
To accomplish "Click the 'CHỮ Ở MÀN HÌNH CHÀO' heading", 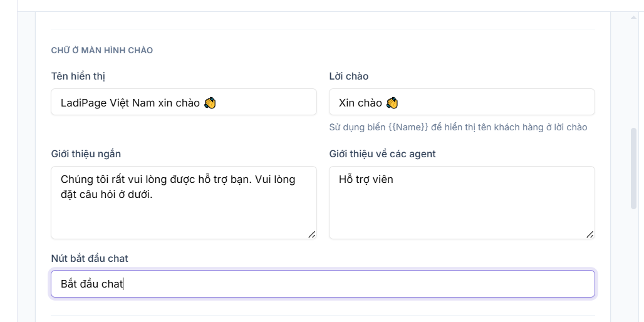I will click(102, 51).
